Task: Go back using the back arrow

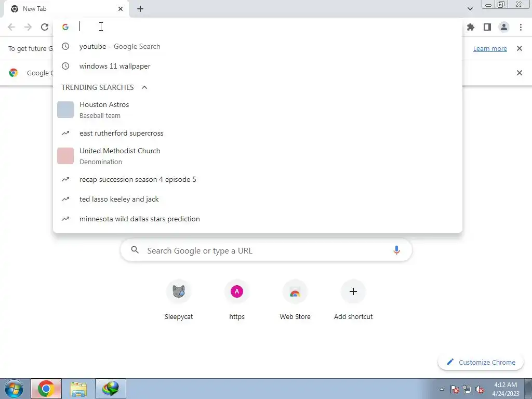Action: [11, 27]
